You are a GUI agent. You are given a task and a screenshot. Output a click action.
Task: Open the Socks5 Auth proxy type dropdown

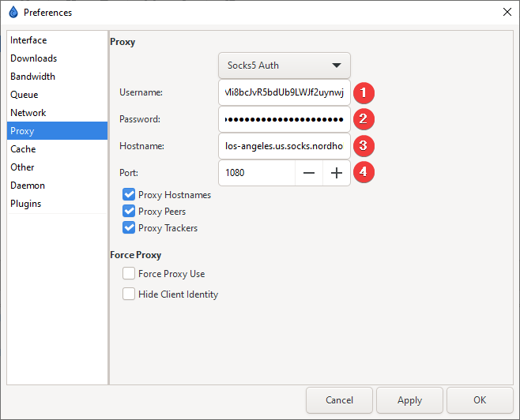(284, 66)
